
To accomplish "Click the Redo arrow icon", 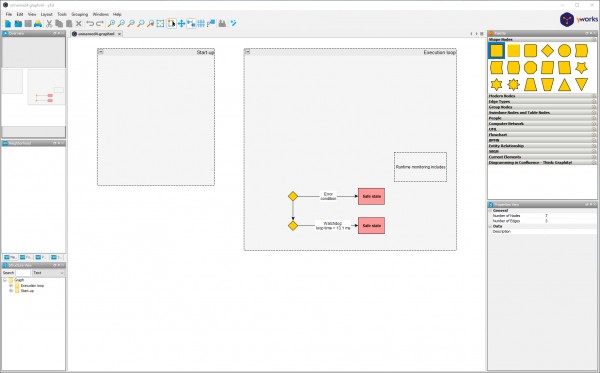I will 100,24.
